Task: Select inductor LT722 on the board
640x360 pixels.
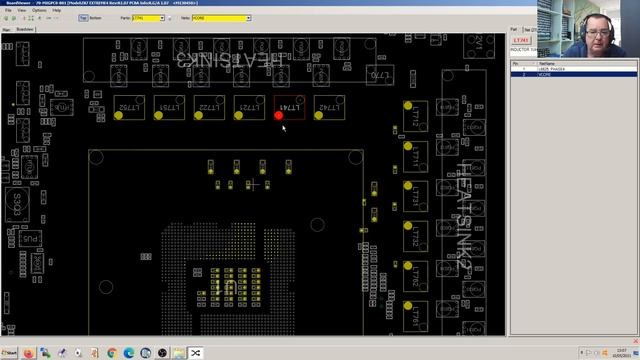Action: 209,107
